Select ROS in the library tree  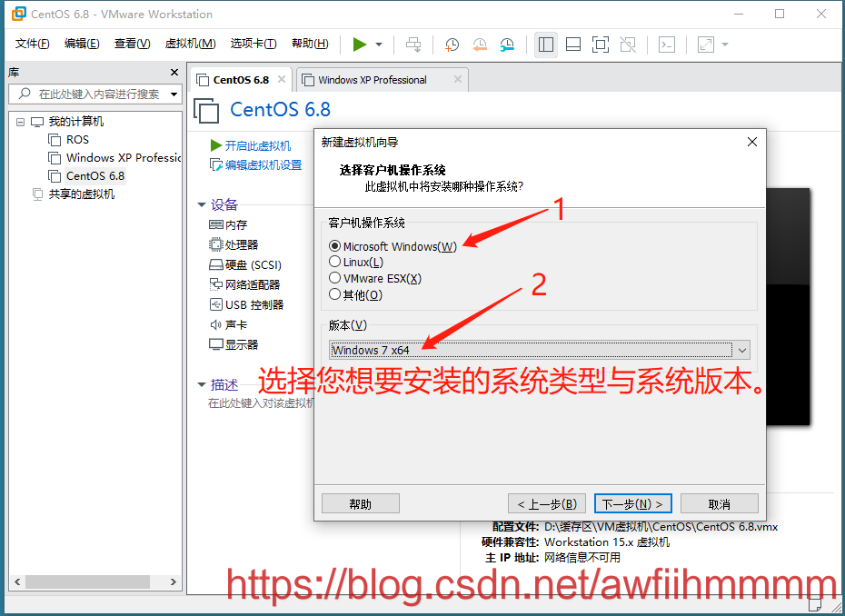[x=77, y=140]
